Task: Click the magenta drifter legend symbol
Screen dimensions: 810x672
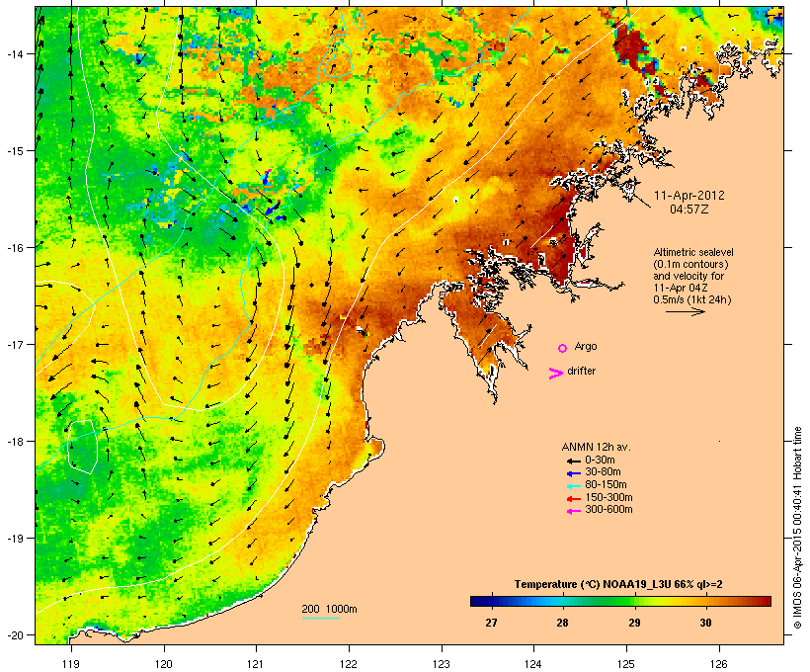Action: click(x=555, y=374)
